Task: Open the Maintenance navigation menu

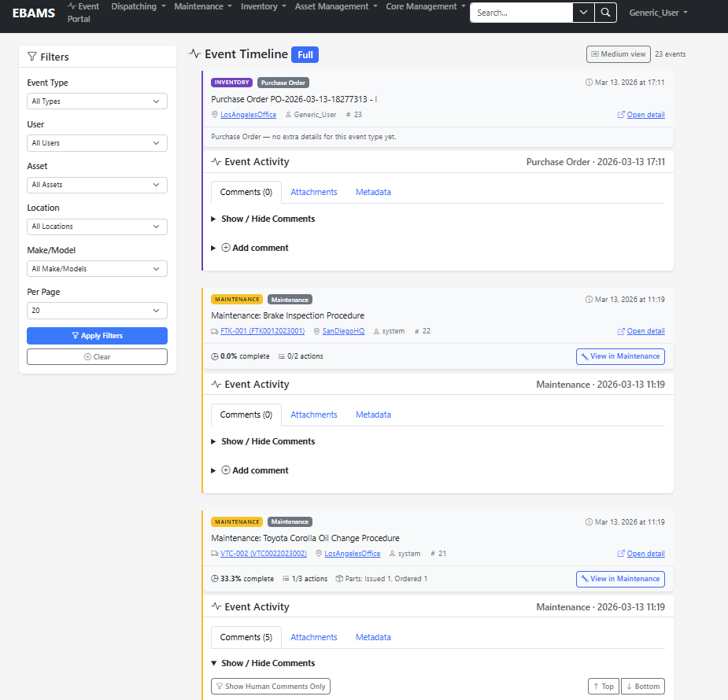Action: tap(203, 6)
